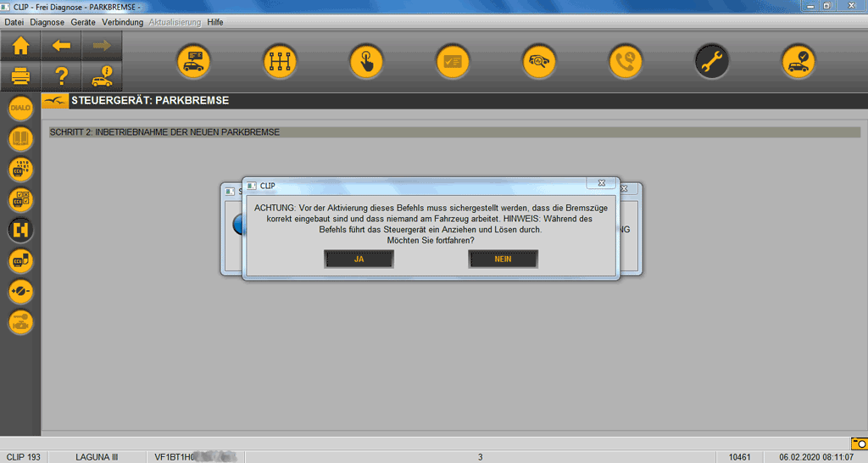Click the touch finger pointer icon
Viewport: 868px width, 463px height.
click(366, 61)
